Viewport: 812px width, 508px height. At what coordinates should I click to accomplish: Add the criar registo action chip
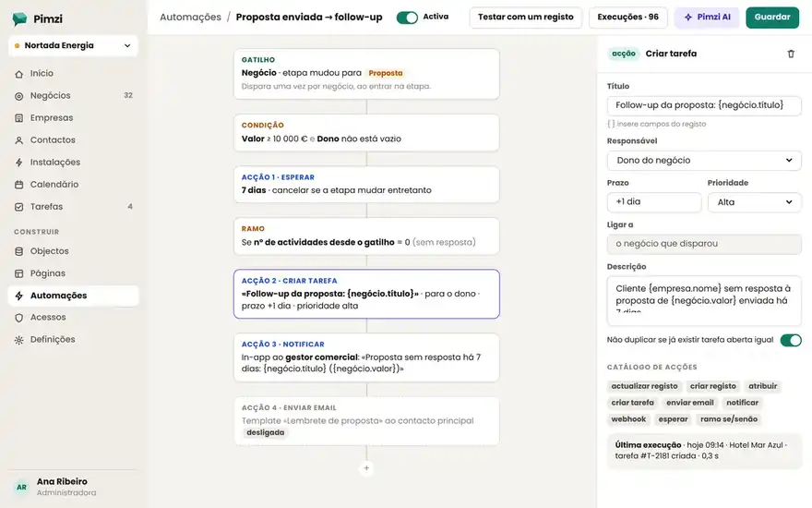(x=713, y=386)
